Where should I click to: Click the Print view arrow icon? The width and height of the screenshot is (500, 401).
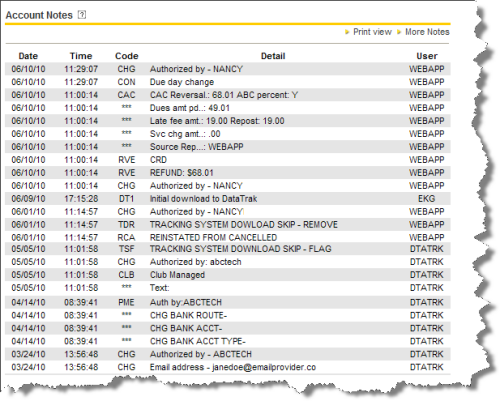[347, 32]
